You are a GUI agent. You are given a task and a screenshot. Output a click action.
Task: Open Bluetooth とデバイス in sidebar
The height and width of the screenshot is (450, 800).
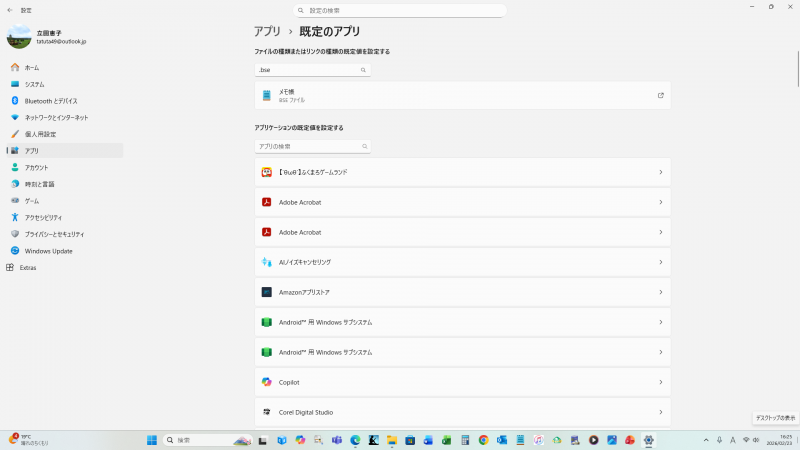pos(50,101)
